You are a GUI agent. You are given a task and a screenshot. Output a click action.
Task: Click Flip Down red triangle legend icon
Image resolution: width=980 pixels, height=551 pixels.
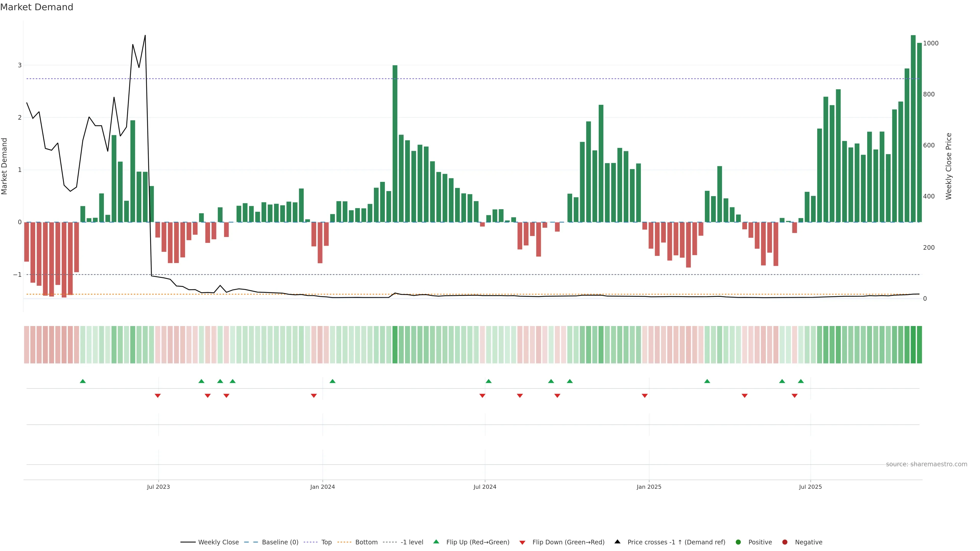522,542
